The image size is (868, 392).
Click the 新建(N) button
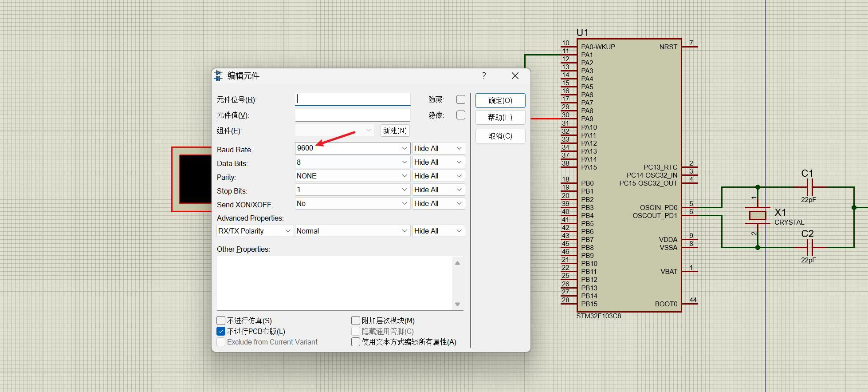[x=395, y=131]
